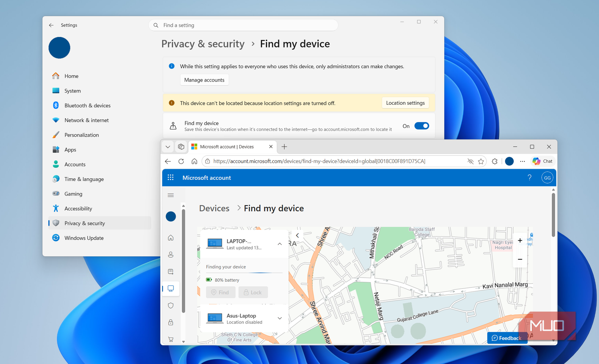Click the browser home button

pyautogui.click(x=195, y=161)
